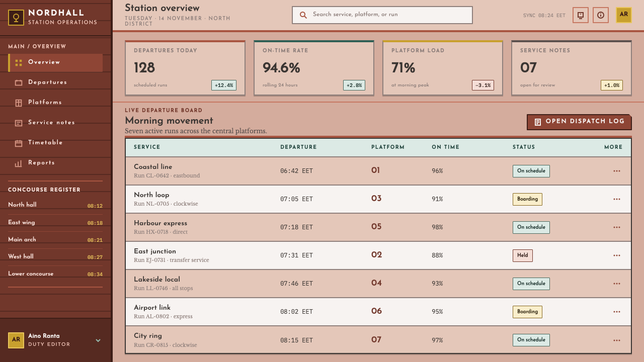
Task: Open more options for Lakeside local
Action: pyautogui.click(x=617, y=284)
